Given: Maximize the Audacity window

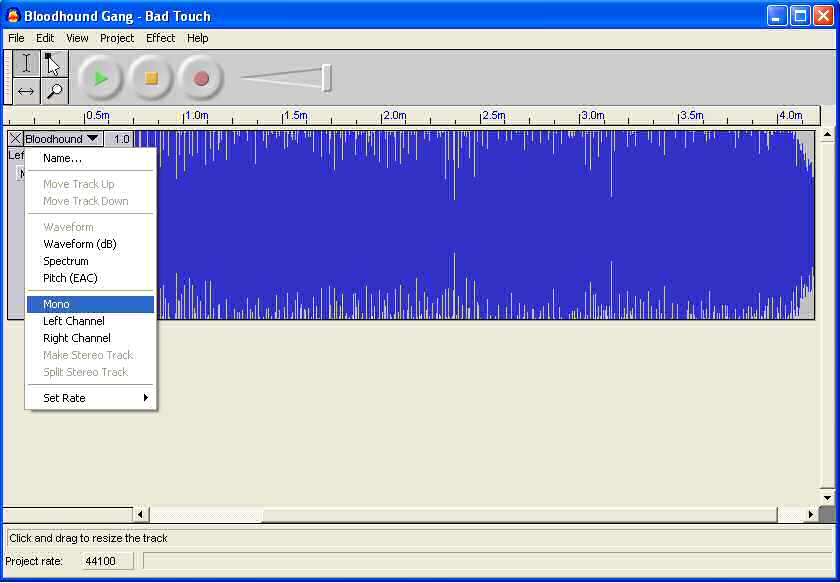Looking at the screenshot, I should [x=800, y=16].
